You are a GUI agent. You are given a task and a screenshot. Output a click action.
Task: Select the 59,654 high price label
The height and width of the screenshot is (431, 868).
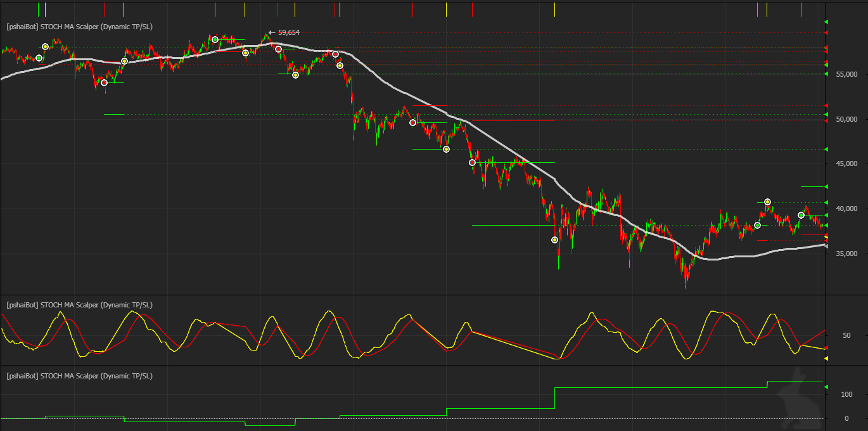(x=289, y=32)
